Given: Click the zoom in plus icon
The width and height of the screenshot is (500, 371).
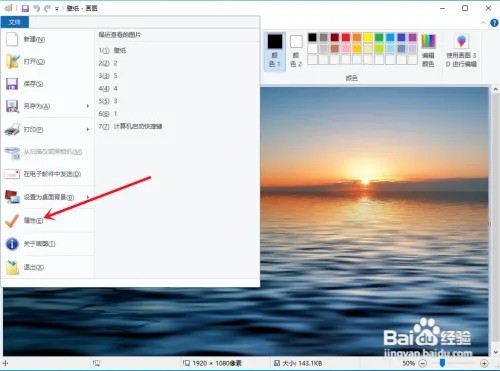Looking at the screenshot, I should point(484,363).
